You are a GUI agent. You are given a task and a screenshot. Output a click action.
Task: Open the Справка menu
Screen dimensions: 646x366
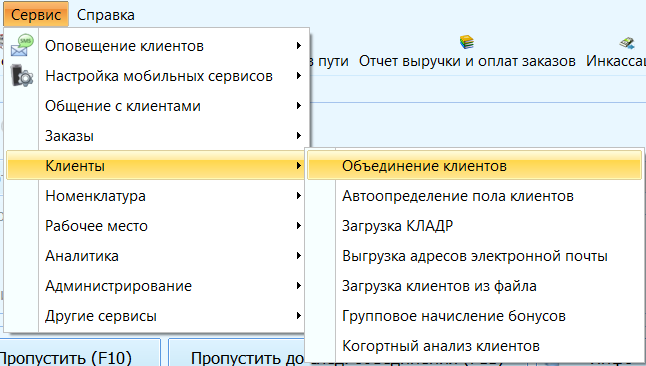(x=106, y=15)
